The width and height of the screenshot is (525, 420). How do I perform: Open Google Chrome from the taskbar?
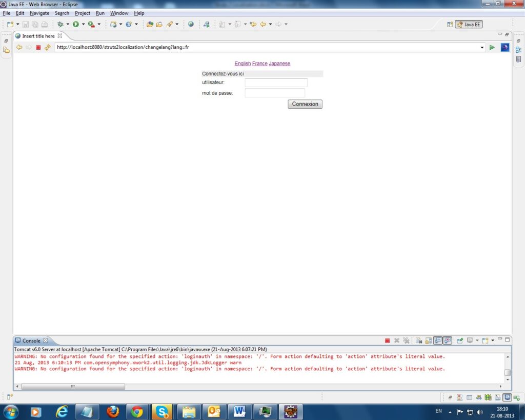coord(137,411)
